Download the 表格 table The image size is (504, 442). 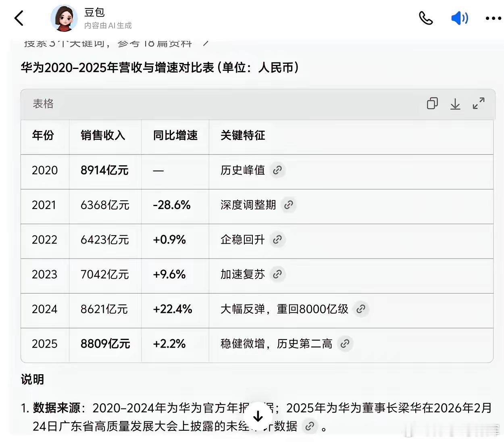(x=455, y=104)
